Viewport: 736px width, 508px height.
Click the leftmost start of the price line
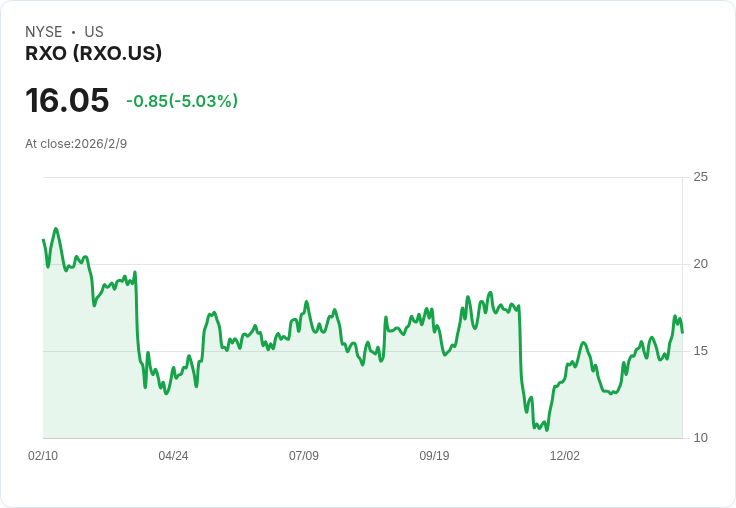[x=43, y=240]
